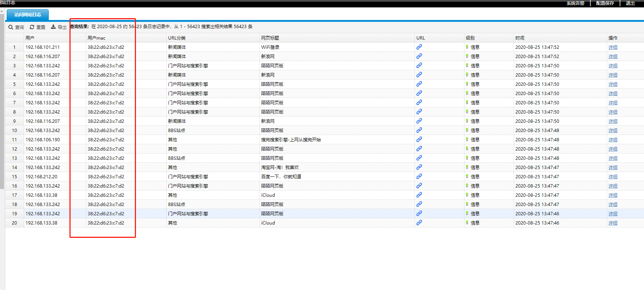Click the timestamp in row 20

537,223
